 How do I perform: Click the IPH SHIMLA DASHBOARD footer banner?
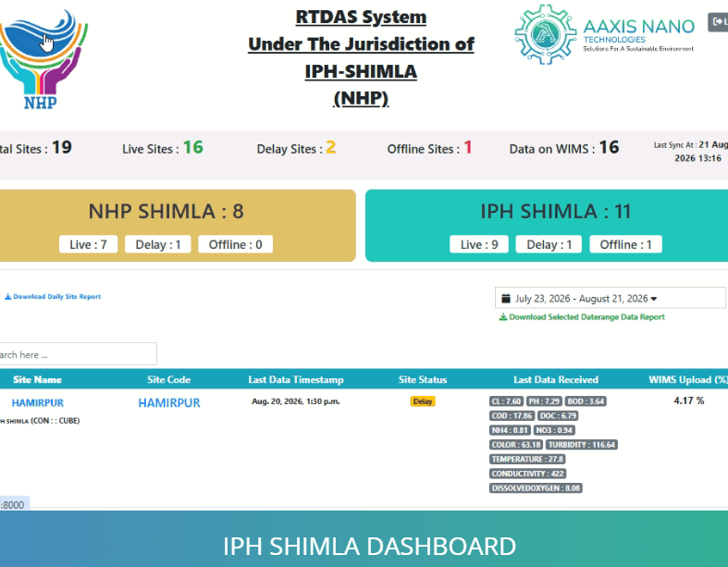click(x=364, y=538)
